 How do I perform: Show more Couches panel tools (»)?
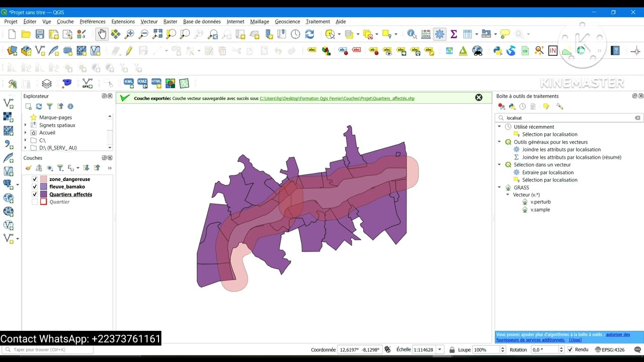click(x=110, y=168)
